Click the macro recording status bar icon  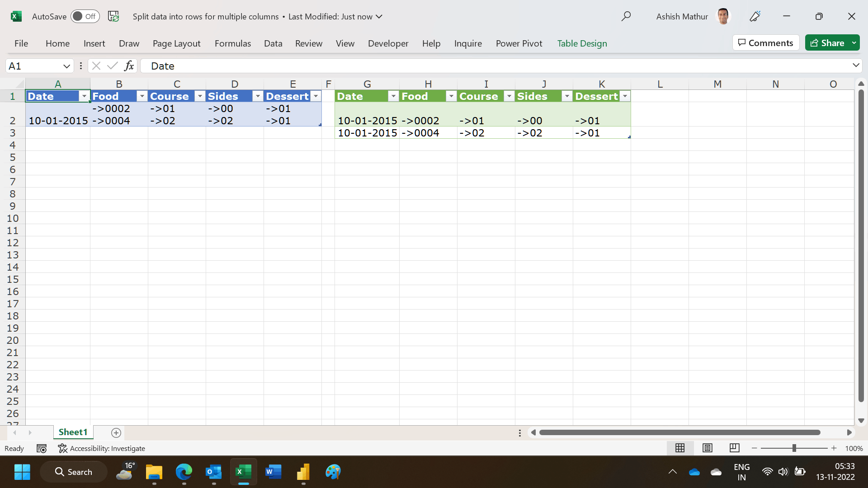42,448
